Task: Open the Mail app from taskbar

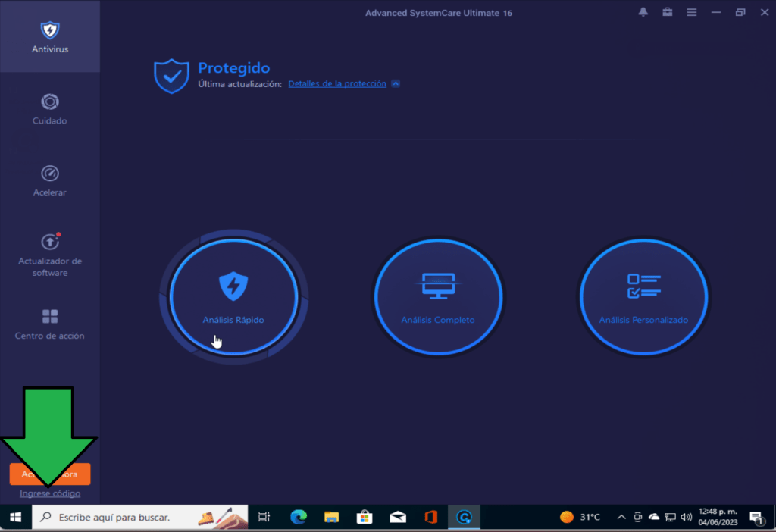Action: coord(398,517)
